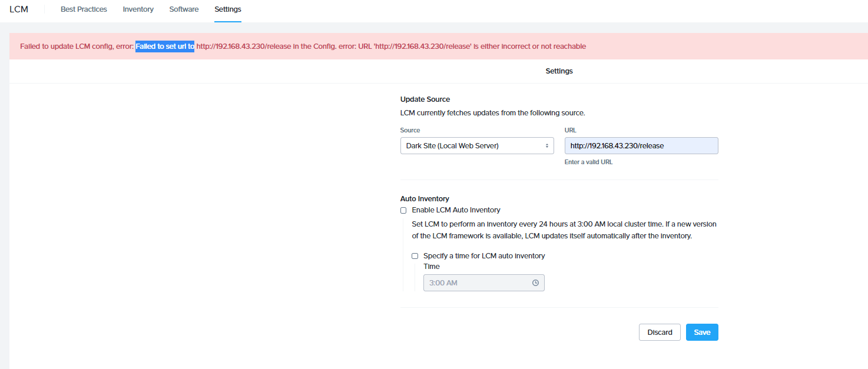Click the highlighted 'Failed to set url to' text
Image resolution: width=868 pixels, height=369 pixels.
click(x=165, y=46)
